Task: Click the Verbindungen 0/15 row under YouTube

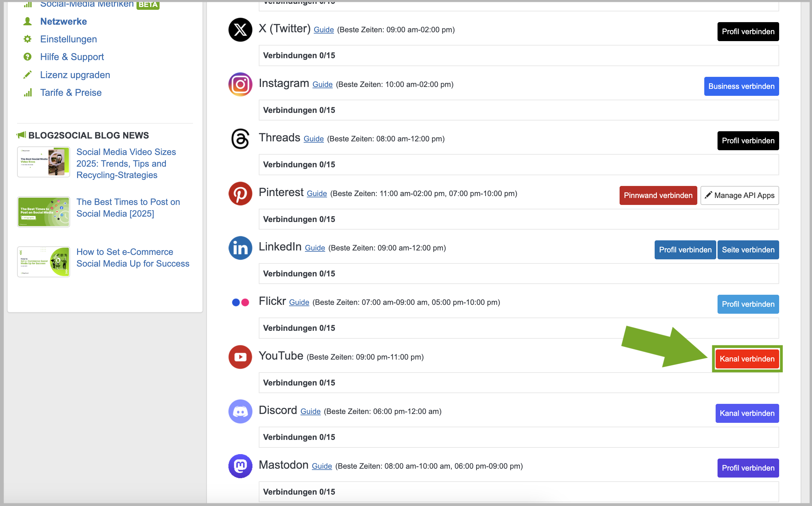Action: coord(518,383)
